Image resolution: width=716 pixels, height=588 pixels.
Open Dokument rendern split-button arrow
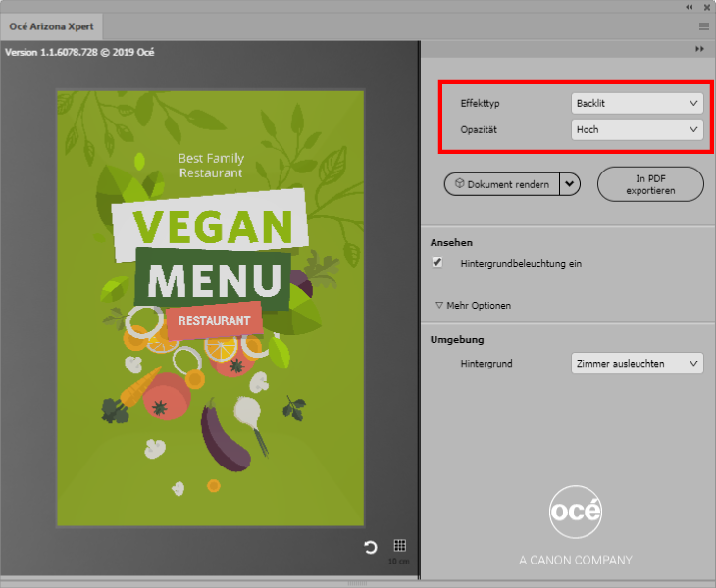point(570,184)
